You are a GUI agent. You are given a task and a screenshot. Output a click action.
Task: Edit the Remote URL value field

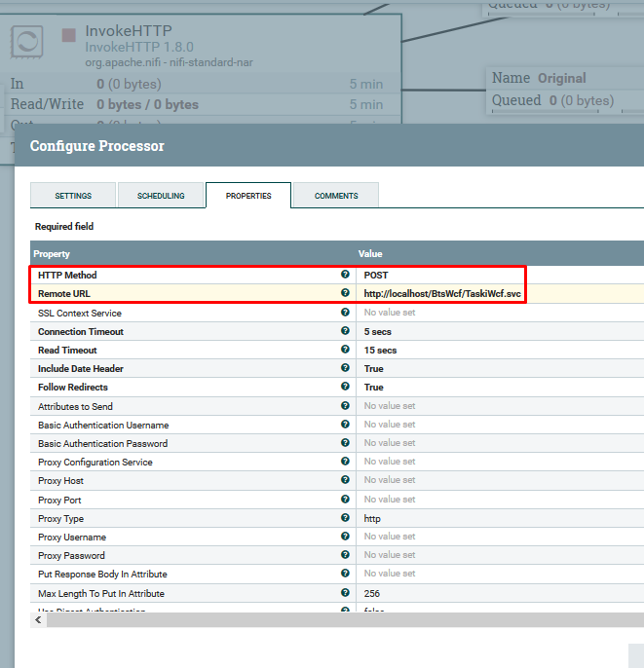click(442, 294)
